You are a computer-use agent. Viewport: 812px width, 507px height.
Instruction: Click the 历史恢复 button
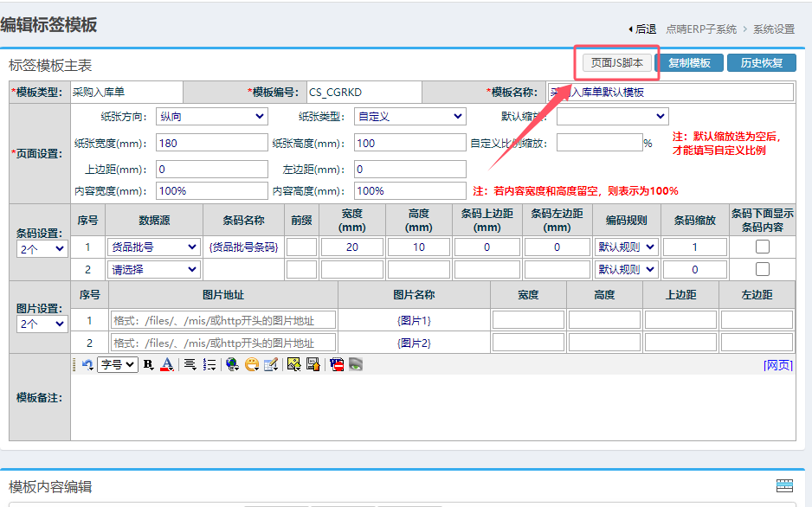761,62
